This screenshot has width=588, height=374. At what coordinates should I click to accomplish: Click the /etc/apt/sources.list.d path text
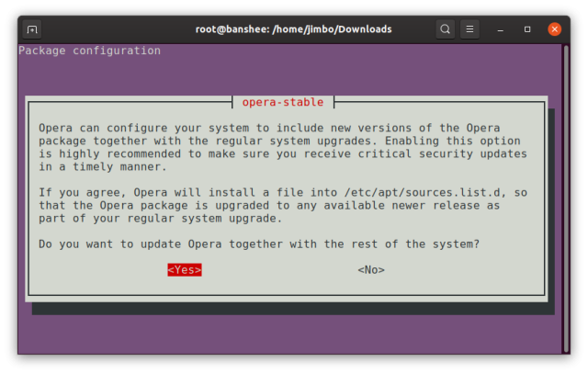tap(423, 192)
